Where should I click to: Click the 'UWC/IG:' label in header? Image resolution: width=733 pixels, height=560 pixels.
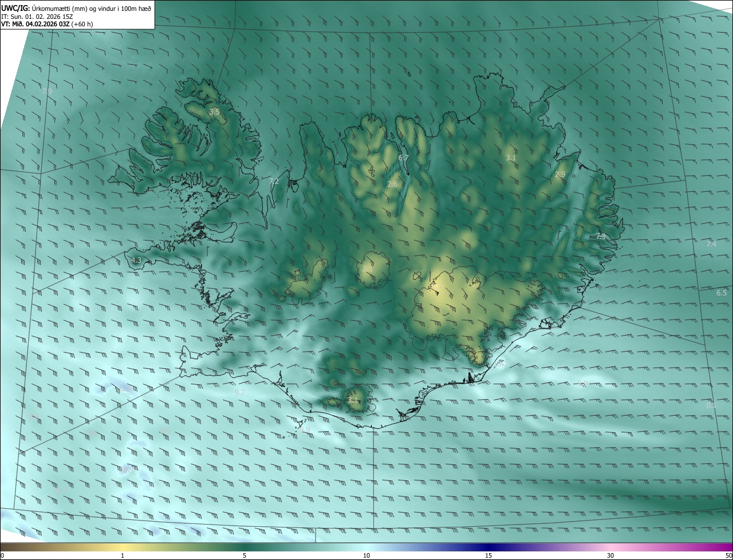[15, 8]
